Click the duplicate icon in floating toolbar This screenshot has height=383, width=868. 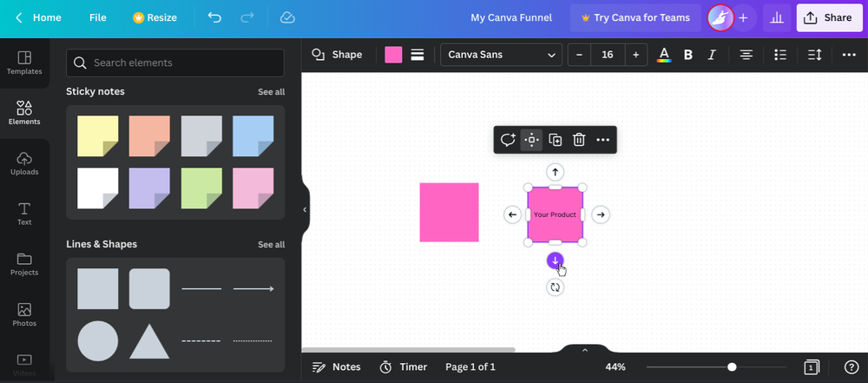pos(556,140)
